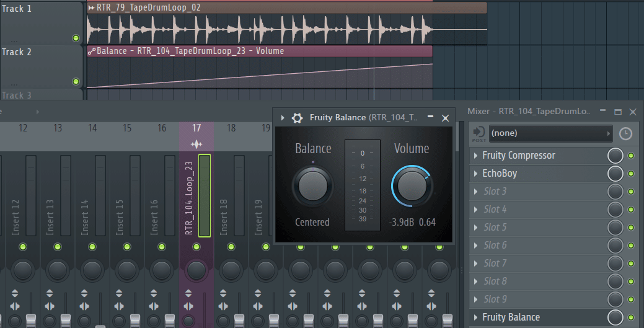Toggle mute LED on mixer insert 17

(x=196, y=247)
